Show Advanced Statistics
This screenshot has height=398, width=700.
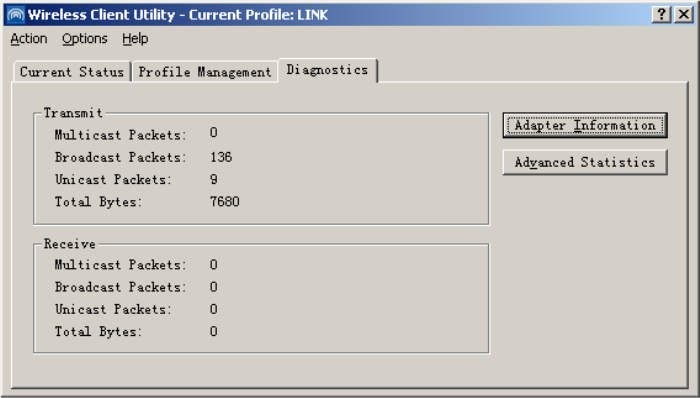(585, 162)
